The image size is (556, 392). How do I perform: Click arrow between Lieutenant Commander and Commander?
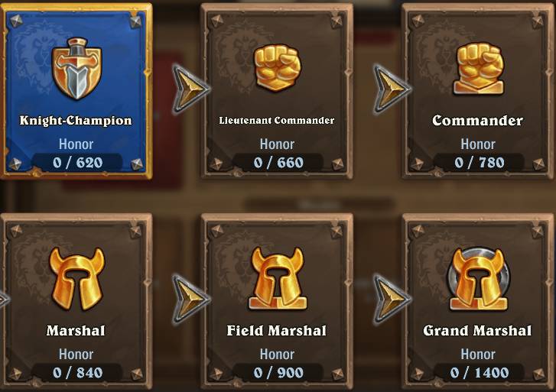(x=392, y=89)
